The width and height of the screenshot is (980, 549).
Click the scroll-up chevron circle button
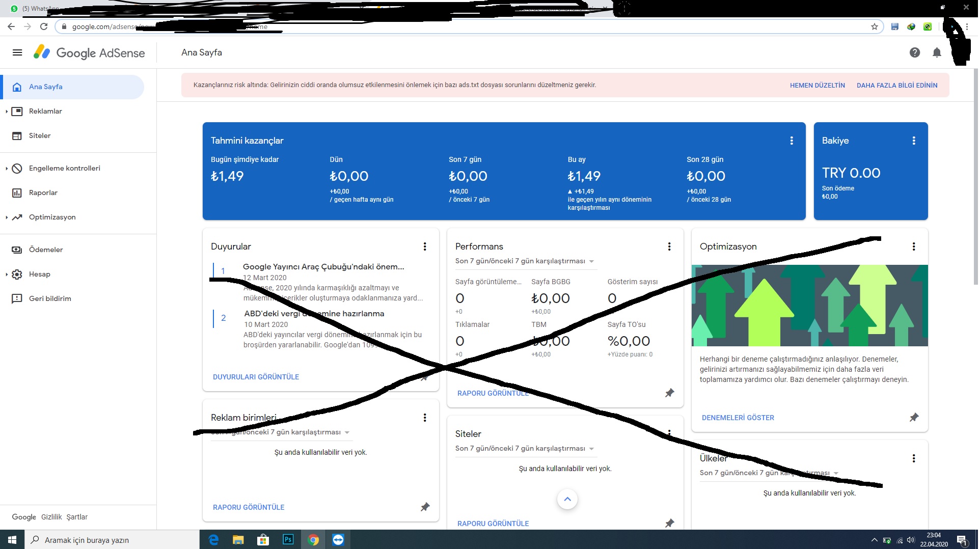pos(567,499)
